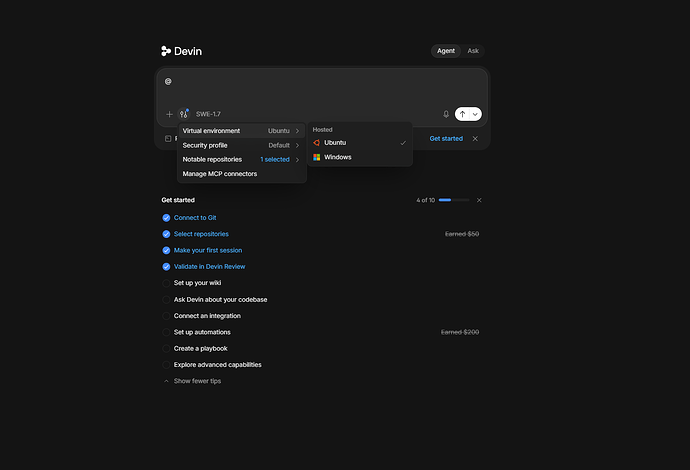Open Explore advanced capabilities step
This screenshot has height=470, width=690.
[217, 365]
